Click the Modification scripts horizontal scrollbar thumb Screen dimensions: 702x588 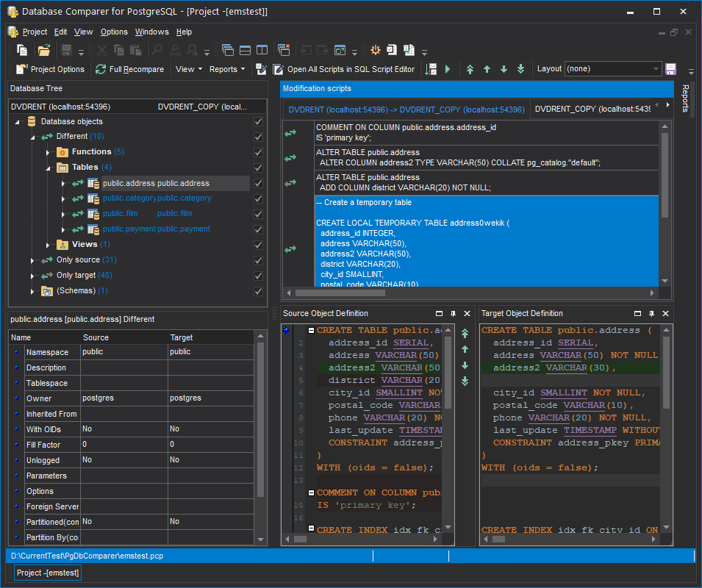click(x=340, y=293)
